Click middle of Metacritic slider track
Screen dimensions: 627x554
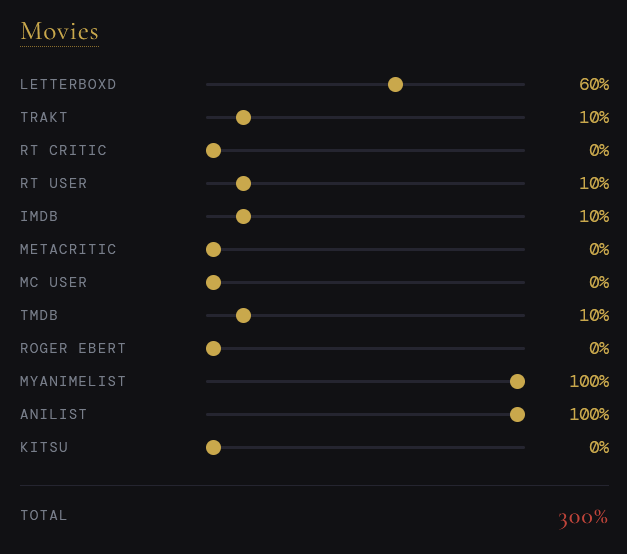click(365, 250)
